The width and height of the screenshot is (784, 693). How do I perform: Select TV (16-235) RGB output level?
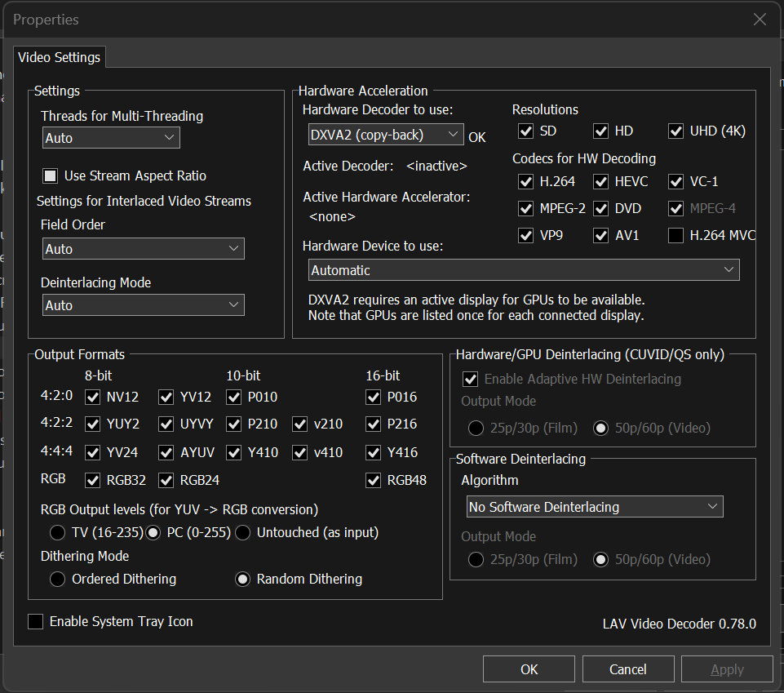tap(57, 533)
